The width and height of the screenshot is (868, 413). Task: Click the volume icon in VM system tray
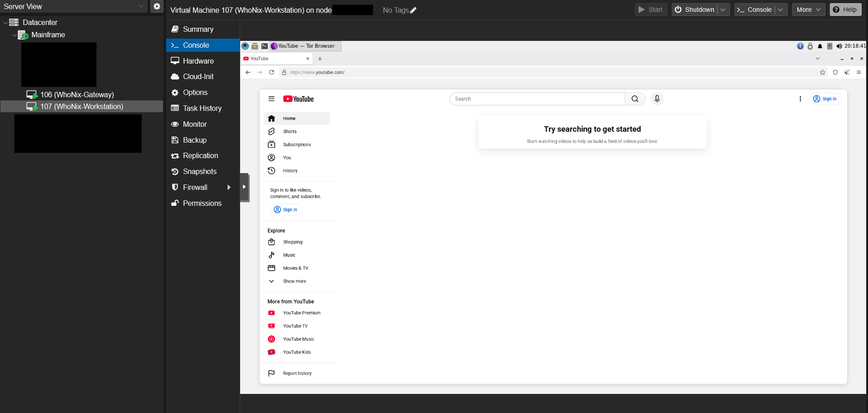(839, 46)
